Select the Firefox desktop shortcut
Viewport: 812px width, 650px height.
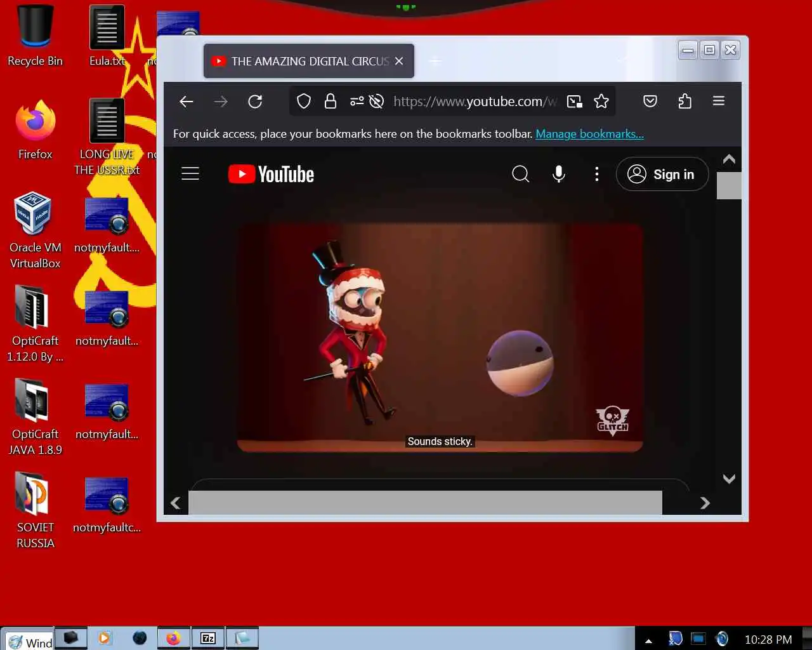click(36, 129)
